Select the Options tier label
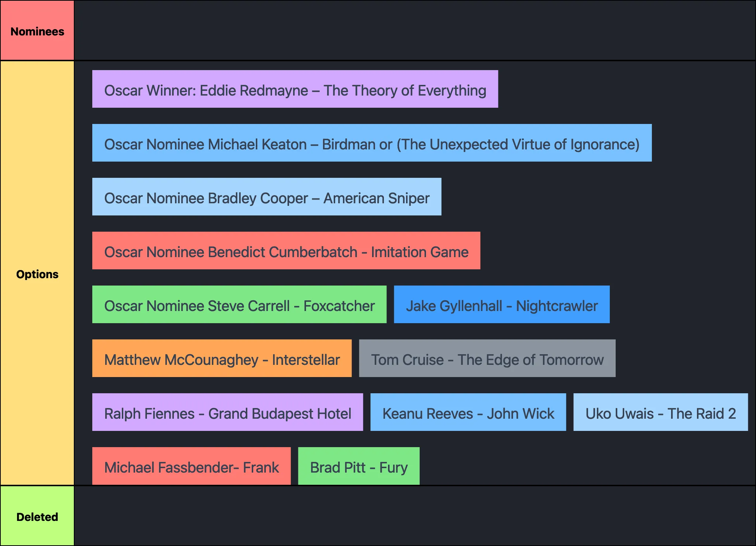Image resolution: width=756 pixels, height=546 pixels. [x=37, y=274]
